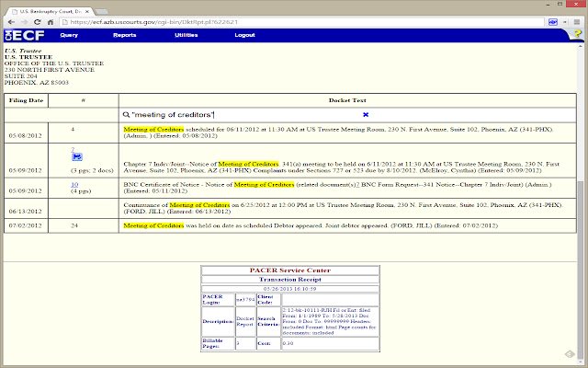Click the # column header
The width and height of the screenshot is (588, 368).
point(84,100)
